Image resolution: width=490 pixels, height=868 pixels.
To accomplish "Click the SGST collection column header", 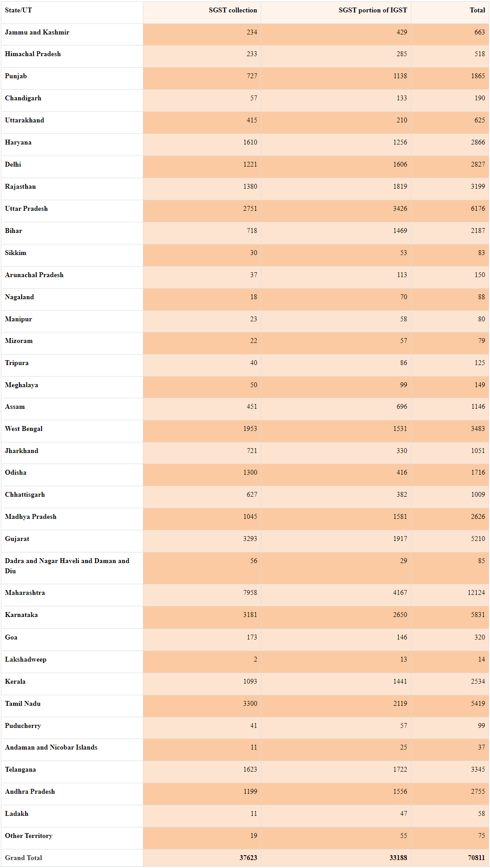I will point(233,10).
